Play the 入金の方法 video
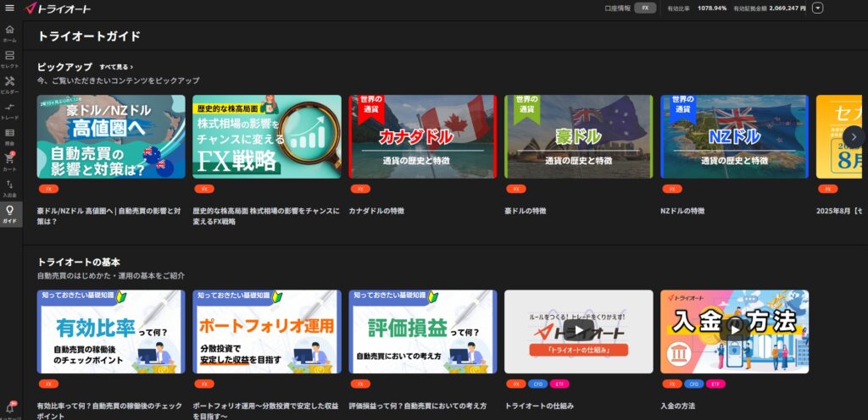Viewport: 868px width, 420px height. tap(734, 331)
